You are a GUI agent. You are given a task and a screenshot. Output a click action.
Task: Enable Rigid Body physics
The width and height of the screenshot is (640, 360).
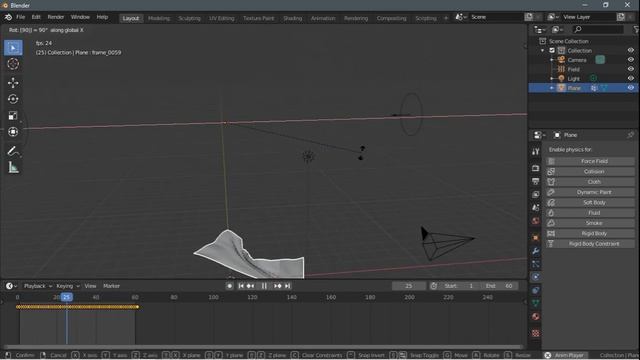coord(590,233)
